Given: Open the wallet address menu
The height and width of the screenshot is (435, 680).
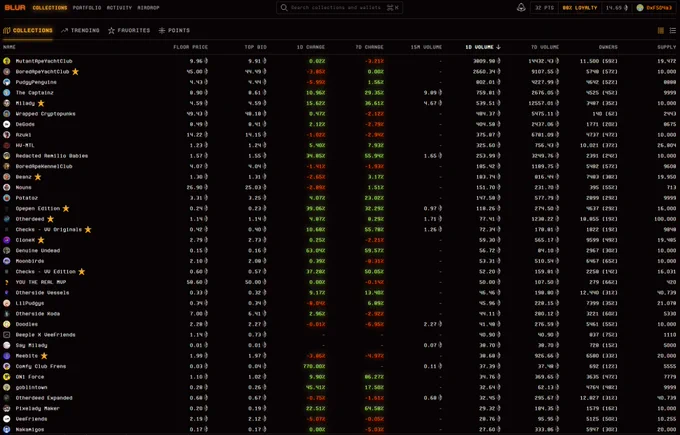Looking at the screenshot, I should 654,8.
